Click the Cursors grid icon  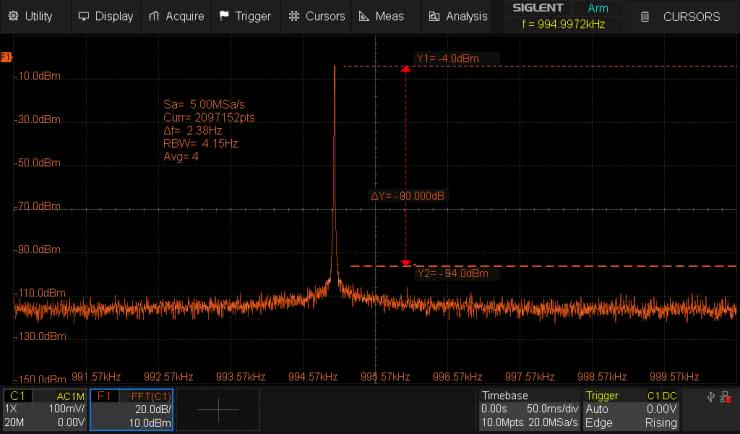293,16
